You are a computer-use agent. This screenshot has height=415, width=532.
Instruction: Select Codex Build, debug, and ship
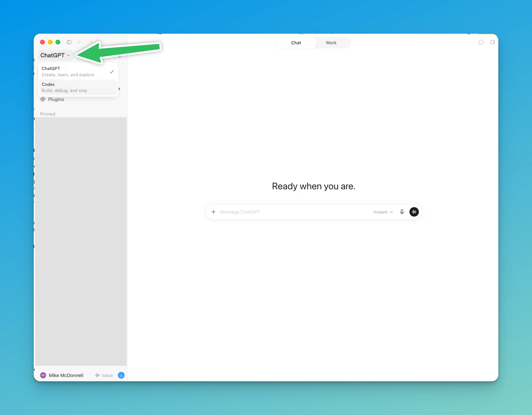point(78,87)
